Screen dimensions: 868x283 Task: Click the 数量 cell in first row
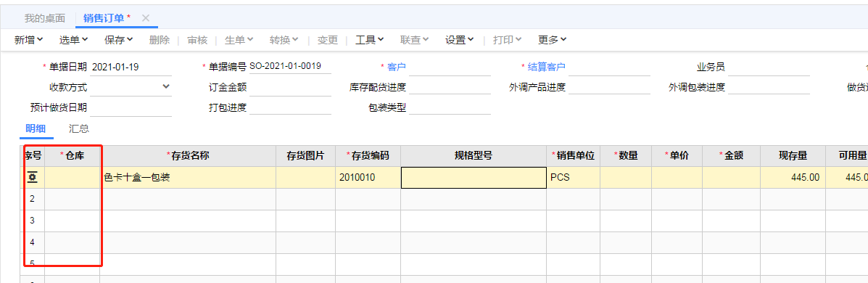coord(626,177)
